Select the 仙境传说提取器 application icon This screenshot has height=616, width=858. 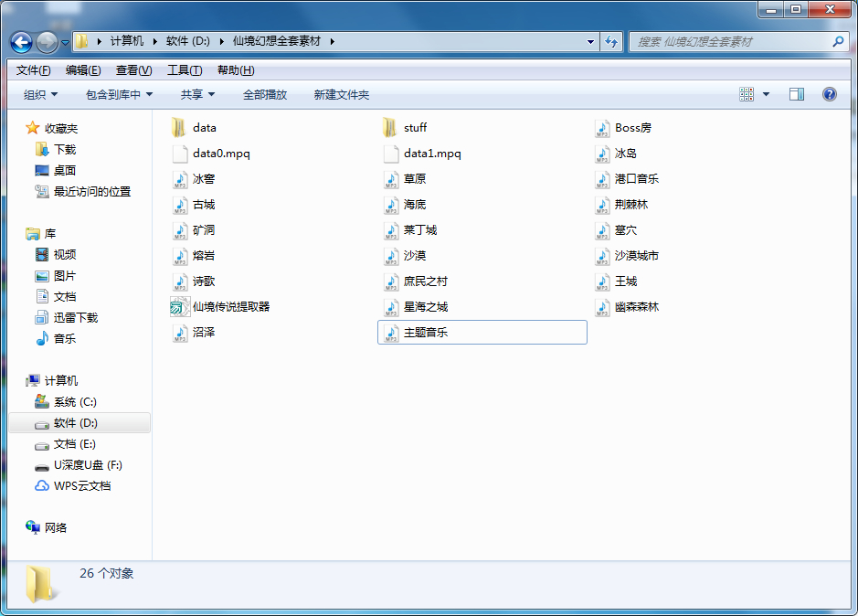(x=180, y=307)
